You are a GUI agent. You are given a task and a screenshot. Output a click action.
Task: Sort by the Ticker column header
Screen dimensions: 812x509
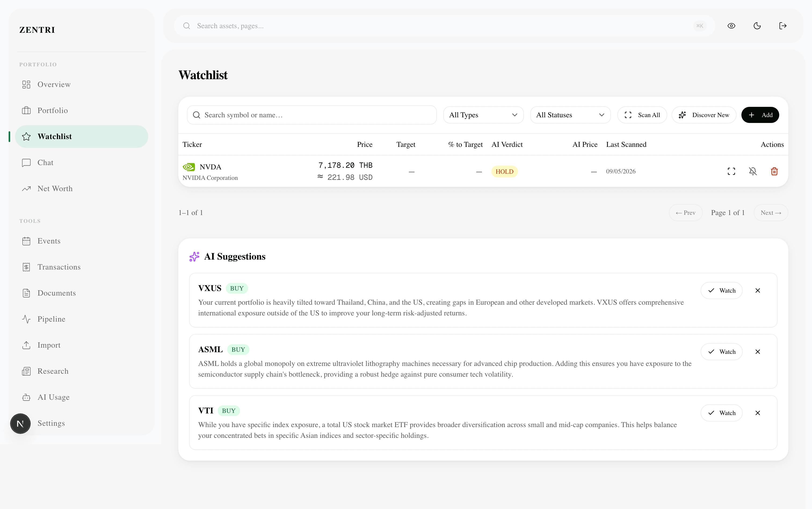pyautogui.click(x=192, y=144)
